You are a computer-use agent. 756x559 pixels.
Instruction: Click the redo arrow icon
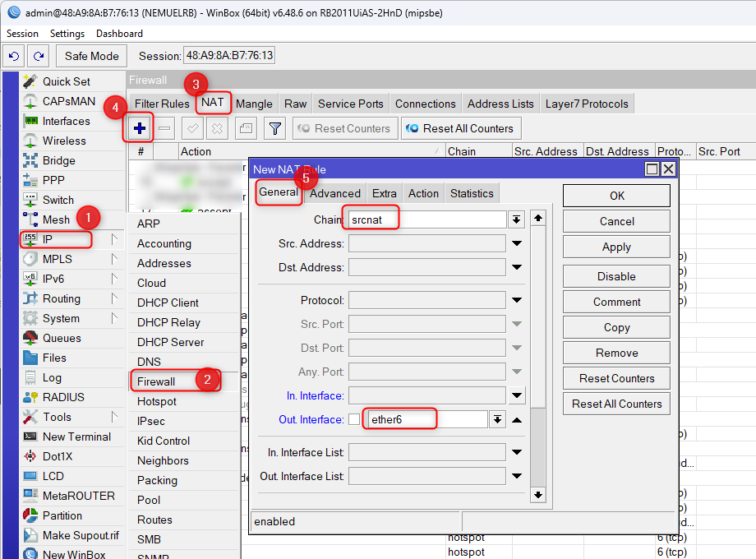click(38, 56)
